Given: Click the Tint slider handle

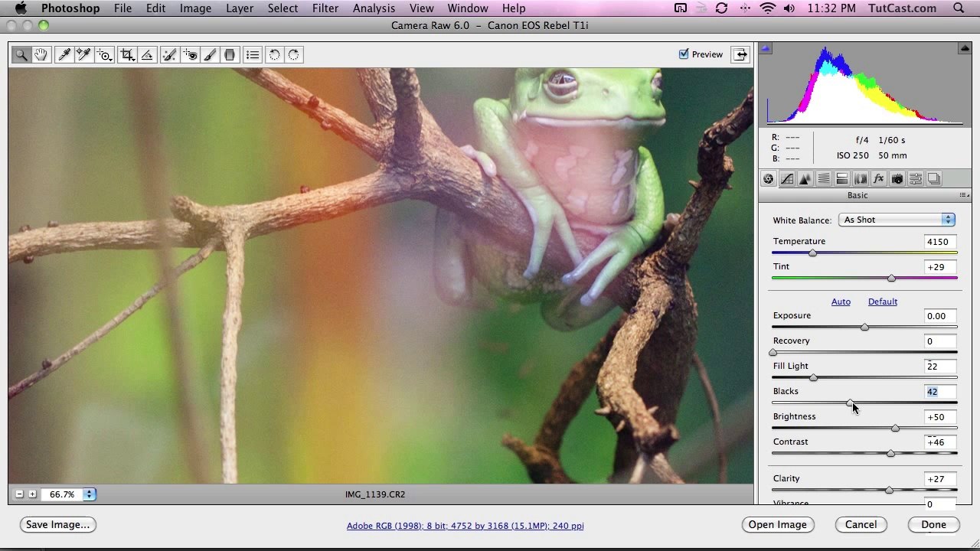Looking at the screenshot, I should pos(891,278).
